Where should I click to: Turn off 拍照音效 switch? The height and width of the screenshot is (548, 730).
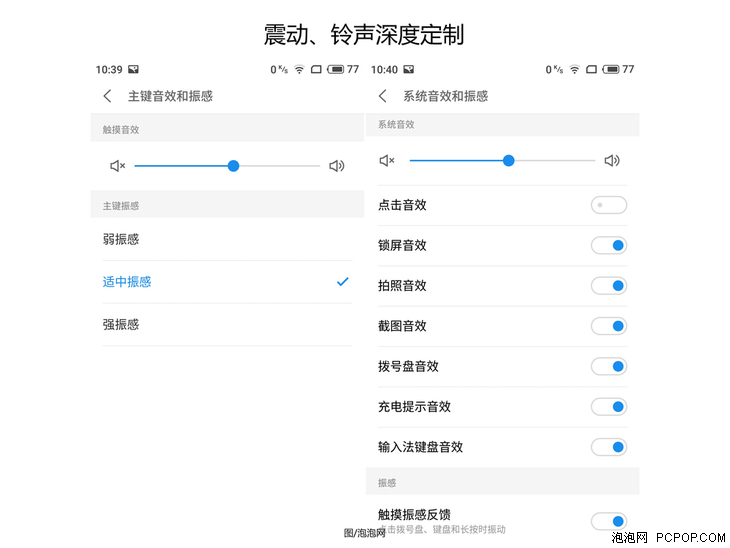coord(609,286)
